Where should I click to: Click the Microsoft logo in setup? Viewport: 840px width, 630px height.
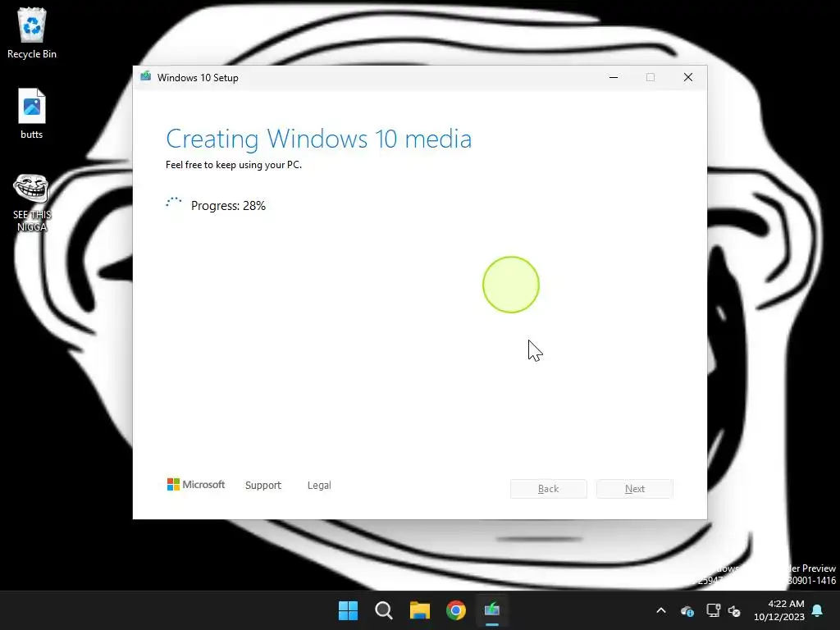point(196,485)
